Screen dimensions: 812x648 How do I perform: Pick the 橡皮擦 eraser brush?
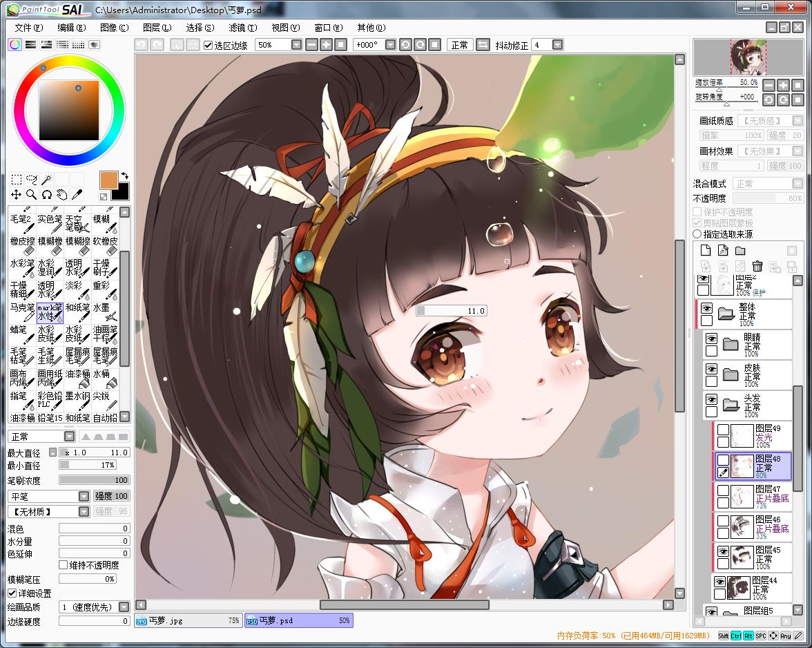(x=22, y=246)
